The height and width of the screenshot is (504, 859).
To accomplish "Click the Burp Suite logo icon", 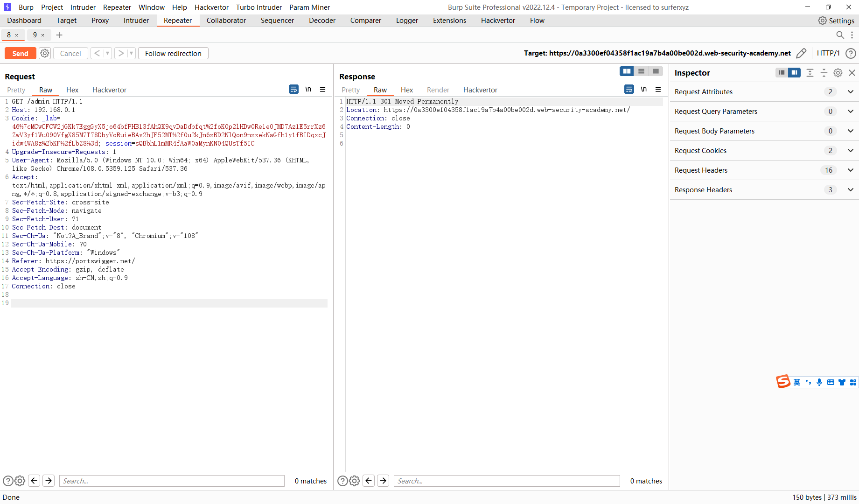I will [7, 7].
